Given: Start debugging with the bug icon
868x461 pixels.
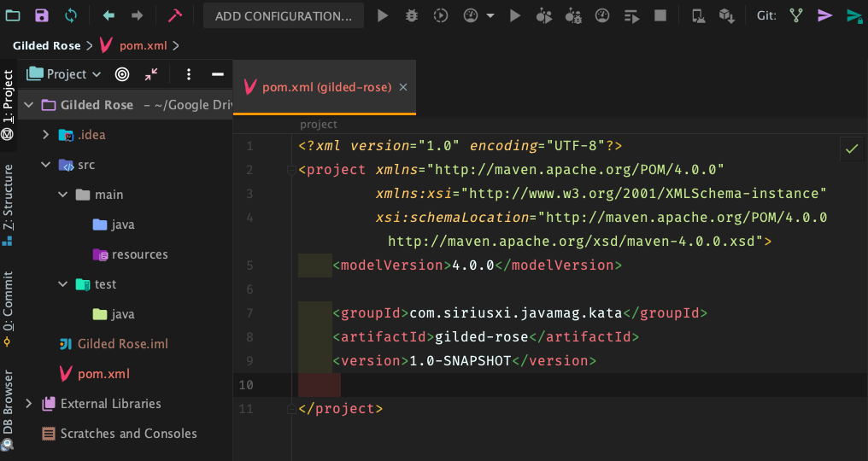Looking at the screenshot, I should click(x=411, y=15).
